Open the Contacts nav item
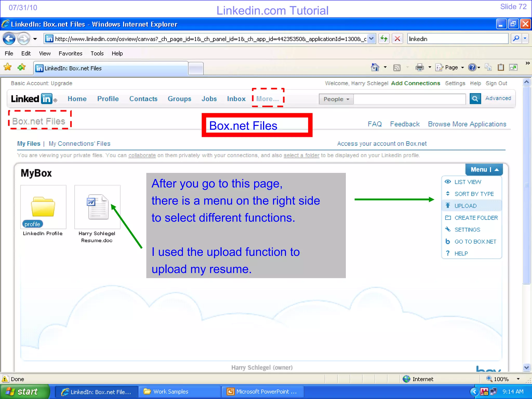Viewport: 532px width, 399px height. (x=143, y=99)
